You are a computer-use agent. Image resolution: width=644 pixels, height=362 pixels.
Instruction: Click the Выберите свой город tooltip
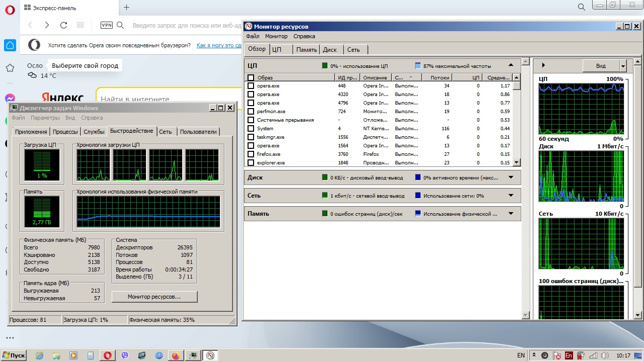[85, 65]
